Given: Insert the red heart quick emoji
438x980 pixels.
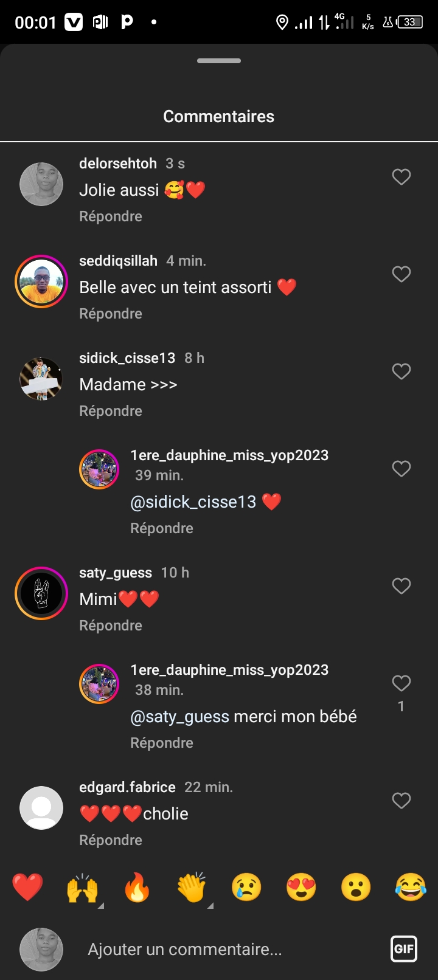Looking at the screenshot, I should point(28,887).
